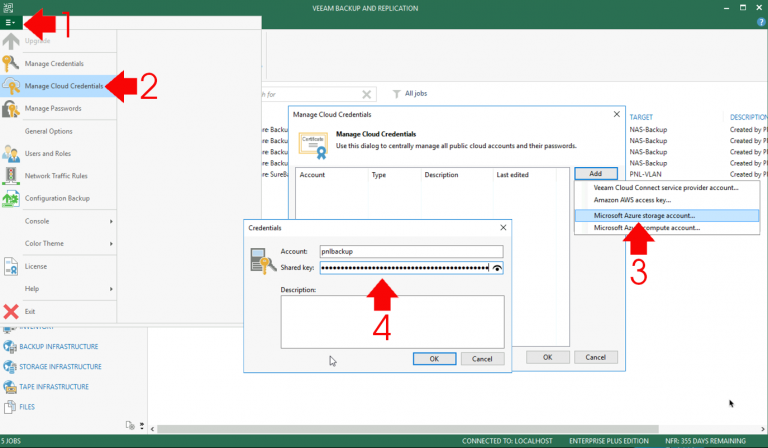Image resolution: width=768 pixels, height=448 pixels.
Task: Click the Manage Credentials key icon
Action: pos(10,64)
